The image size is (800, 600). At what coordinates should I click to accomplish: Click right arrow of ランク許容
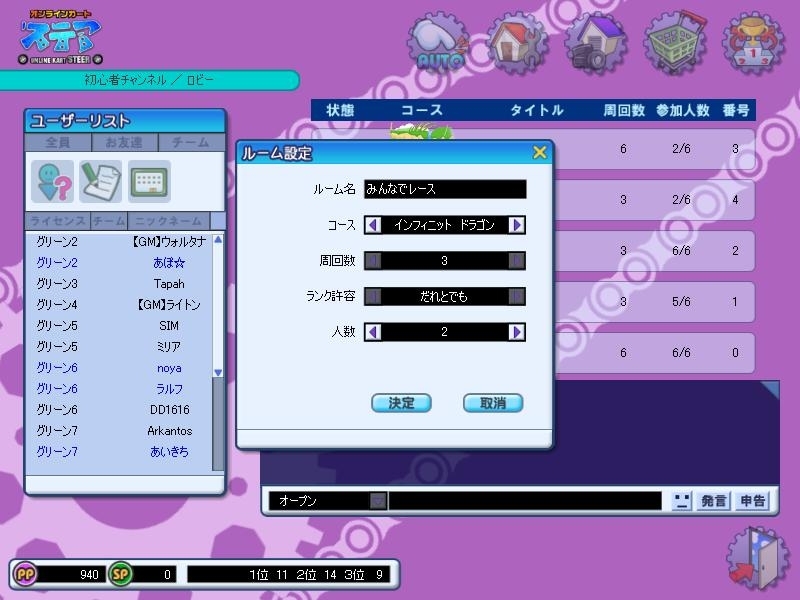point(516,296)
